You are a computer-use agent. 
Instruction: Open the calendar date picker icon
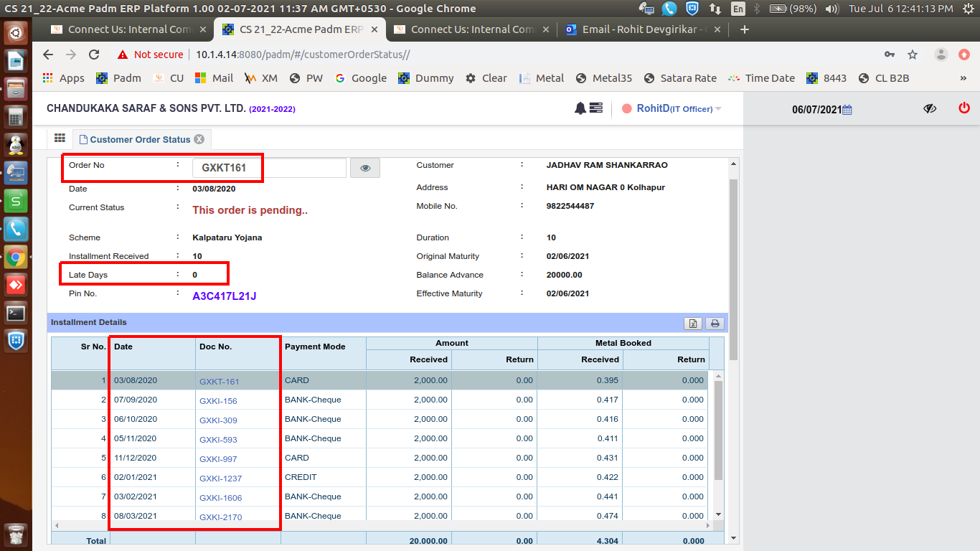(847, 110)
